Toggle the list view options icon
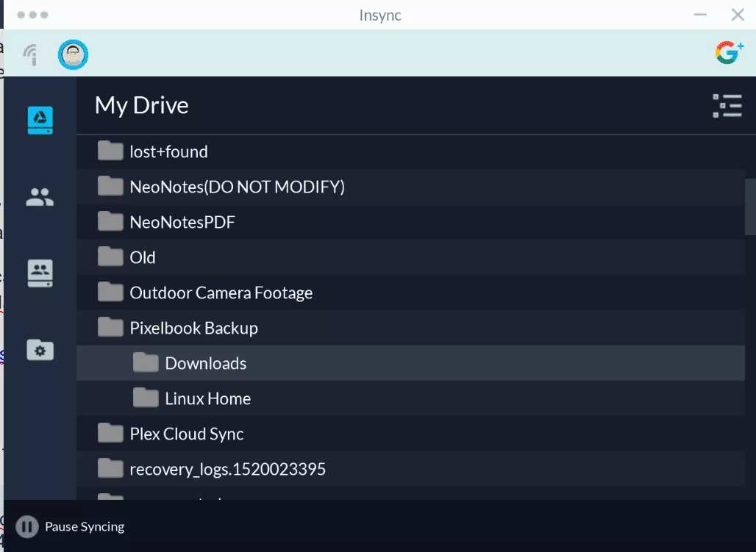Image resolution: width=756 pixels, height=552 pixels. [x=727, y=106]
